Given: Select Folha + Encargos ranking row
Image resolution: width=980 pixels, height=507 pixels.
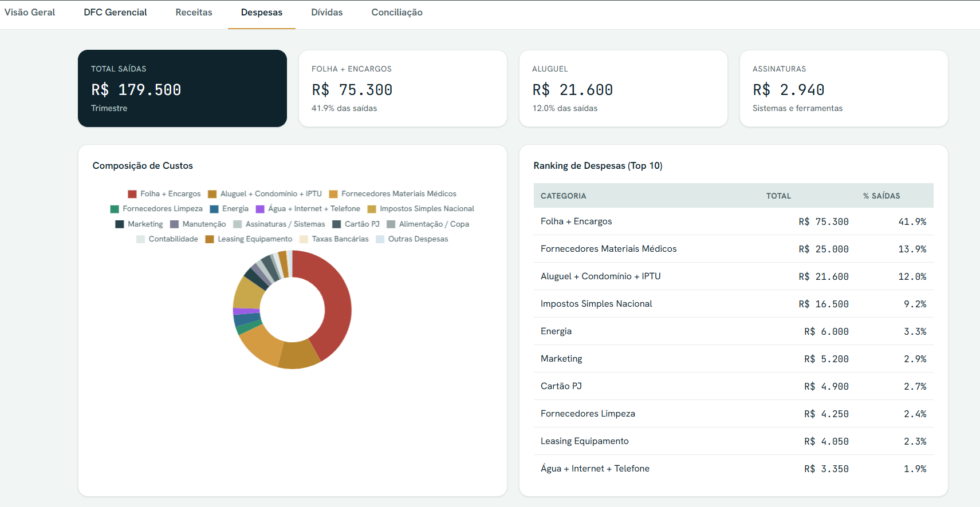Looking at the screenshot, I should coord(733,221).
